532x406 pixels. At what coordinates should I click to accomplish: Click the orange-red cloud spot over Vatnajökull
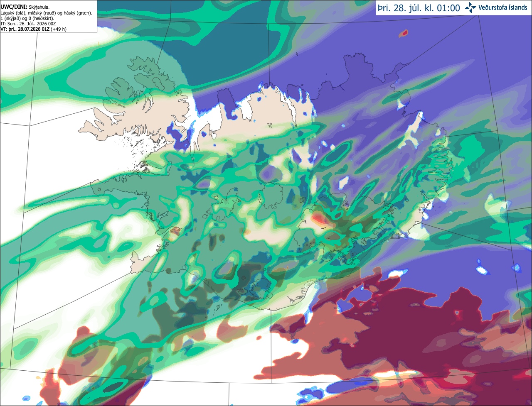[321, 219]
